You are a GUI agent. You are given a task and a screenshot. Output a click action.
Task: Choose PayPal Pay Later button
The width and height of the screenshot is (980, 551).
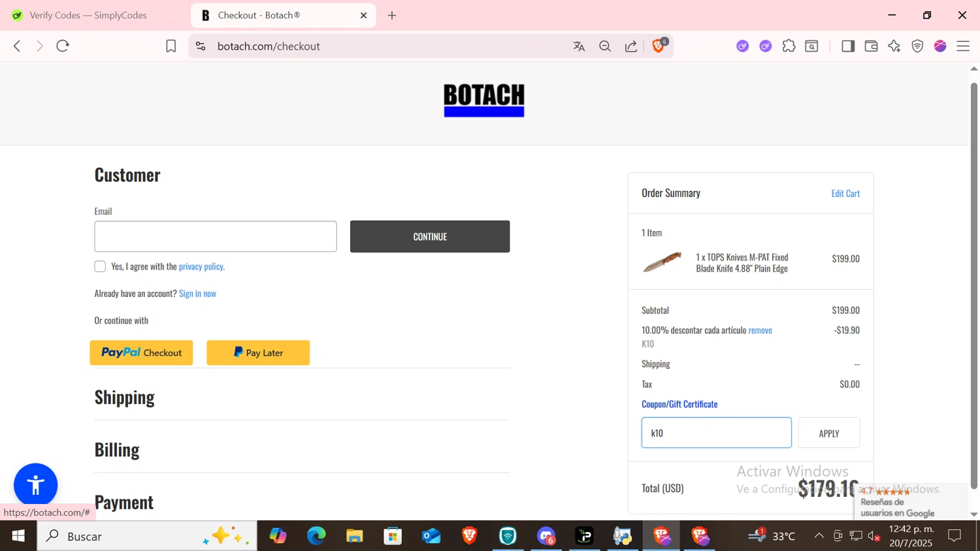click(258, 353)
